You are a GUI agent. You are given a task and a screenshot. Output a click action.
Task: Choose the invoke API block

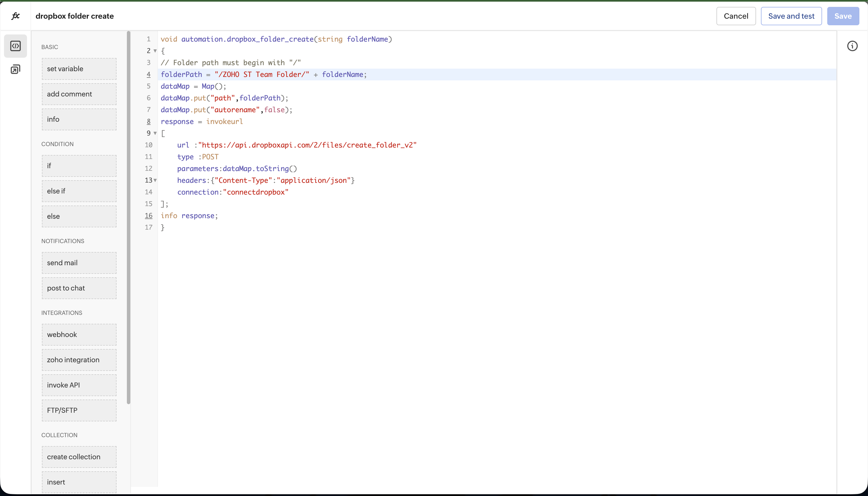pos(79,385)
